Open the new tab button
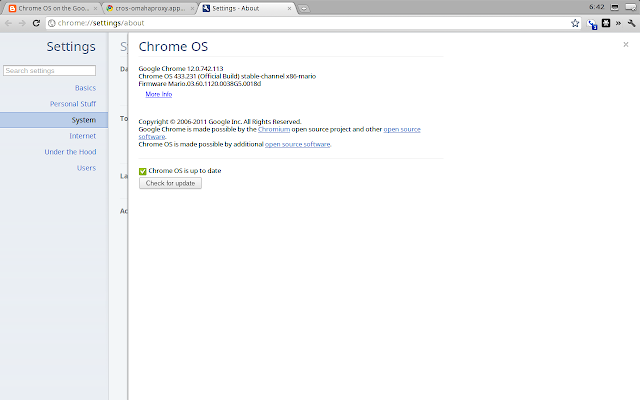Viewport: 640px width, 400px height. (x=304, y=9)
